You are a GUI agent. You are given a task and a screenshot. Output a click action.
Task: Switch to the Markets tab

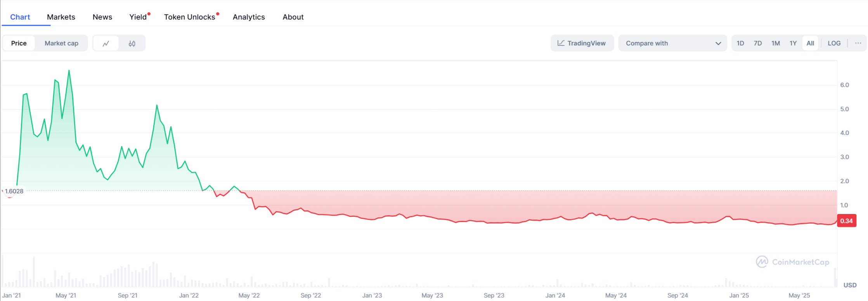pyautogui.click(x=61, y=17)
